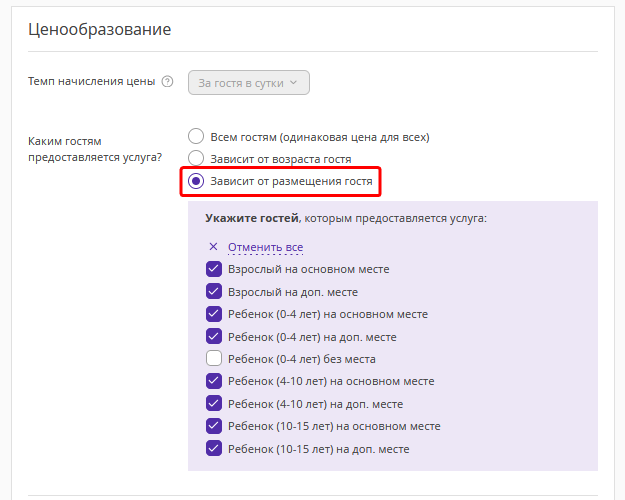This screenshot has height=500, width=625.
Task: Click the Отменить все link
Action: pyautogui.click(x=265, y=247)
